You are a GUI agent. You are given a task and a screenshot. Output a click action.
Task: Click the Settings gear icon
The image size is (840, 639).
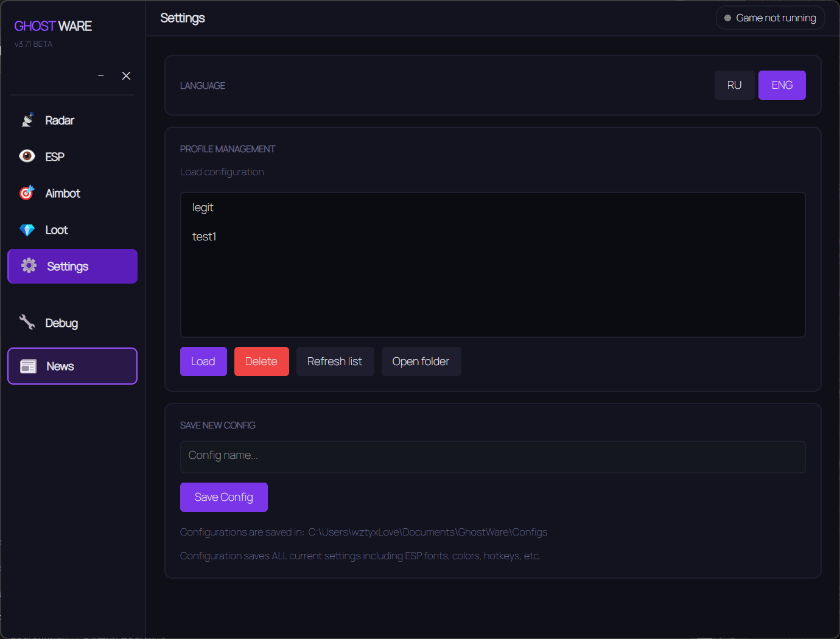tap(29, 265)
